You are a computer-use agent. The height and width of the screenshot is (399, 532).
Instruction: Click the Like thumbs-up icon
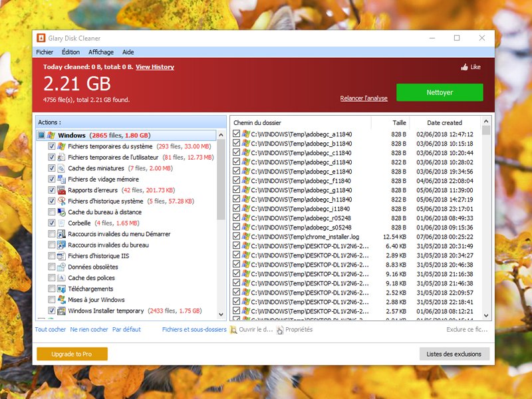pos(464,67)
